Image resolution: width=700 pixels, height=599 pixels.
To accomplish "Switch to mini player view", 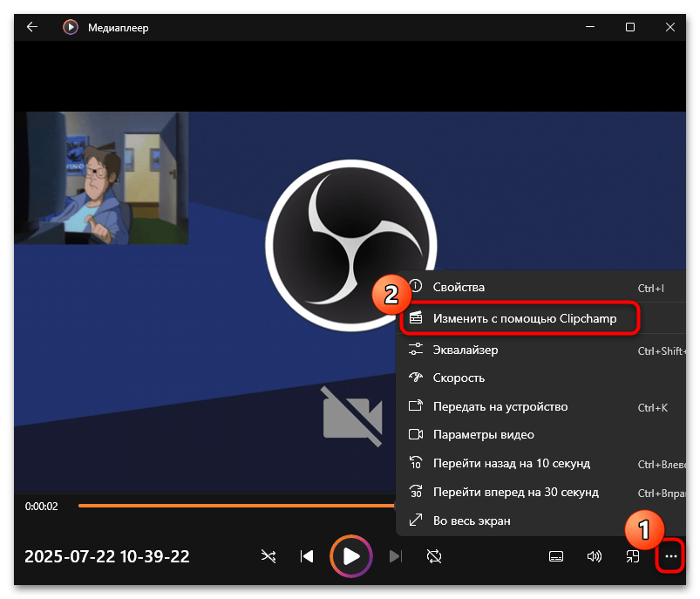I will 633,556.
